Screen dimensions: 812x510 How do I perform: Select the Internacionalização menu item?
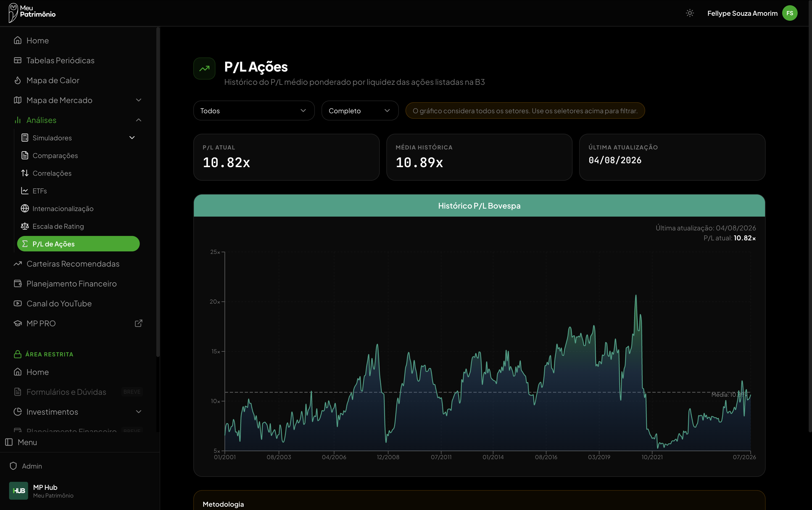point(78,209)
